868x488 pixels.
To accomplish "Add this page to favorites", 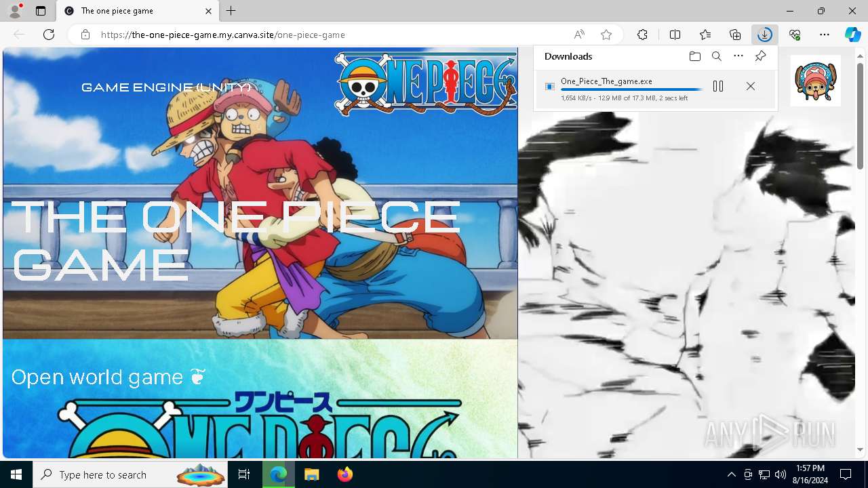I will point(606,35).
